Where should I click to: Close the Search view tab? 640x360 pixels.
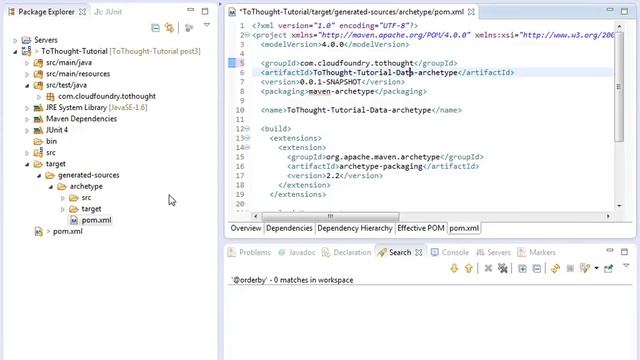pyautogui.click(x=419, y=252)
